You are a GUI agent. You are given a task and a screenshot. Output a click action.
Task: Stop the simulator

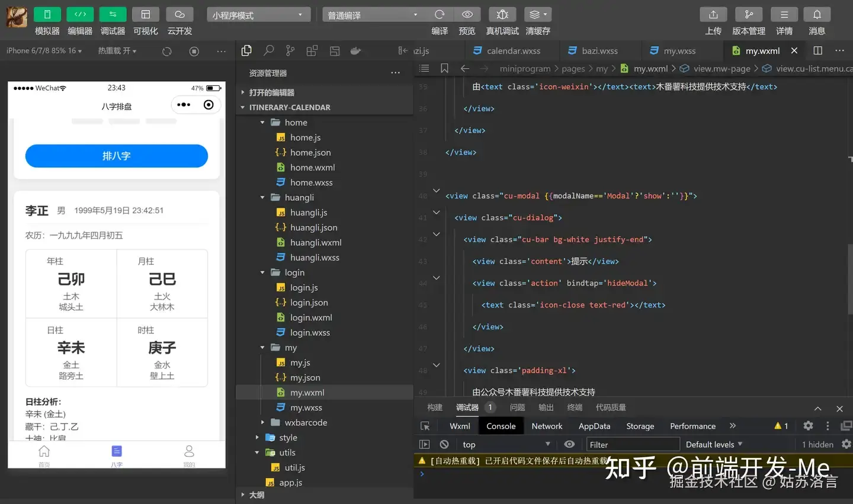pos(194,52)
